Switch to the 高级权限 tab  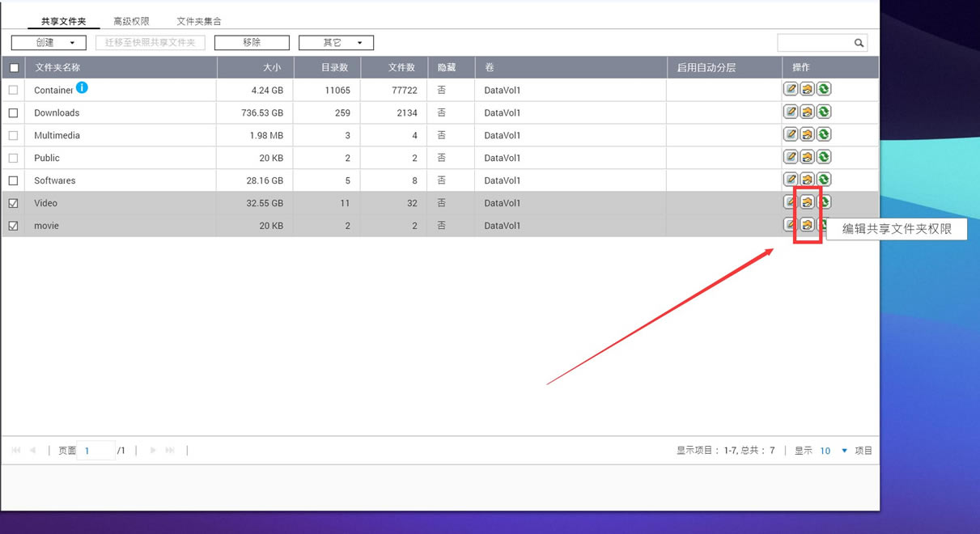(131, 21)
